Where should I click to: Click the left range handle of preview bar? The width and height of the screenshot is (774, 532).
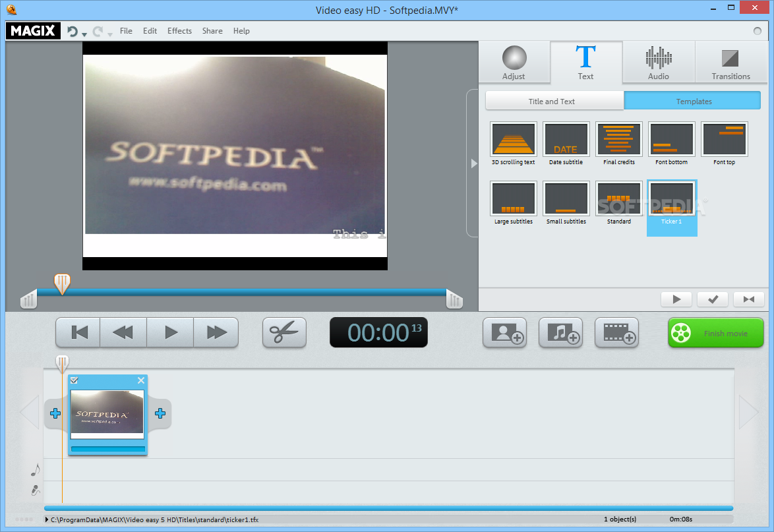coord(28,299)
